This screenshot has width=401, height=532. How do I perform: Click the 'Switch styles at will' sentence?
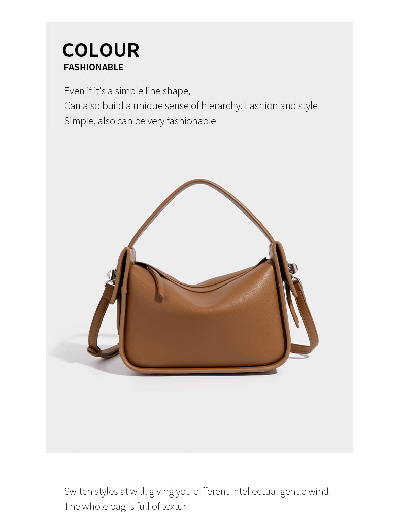click(x=197, y=491)
